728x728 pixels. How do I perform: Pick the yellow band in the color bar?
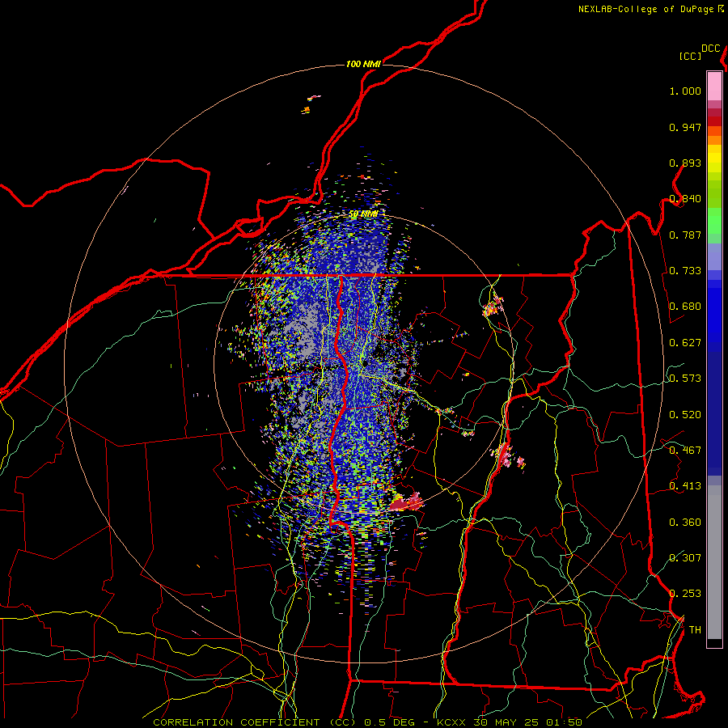point(714,159)
